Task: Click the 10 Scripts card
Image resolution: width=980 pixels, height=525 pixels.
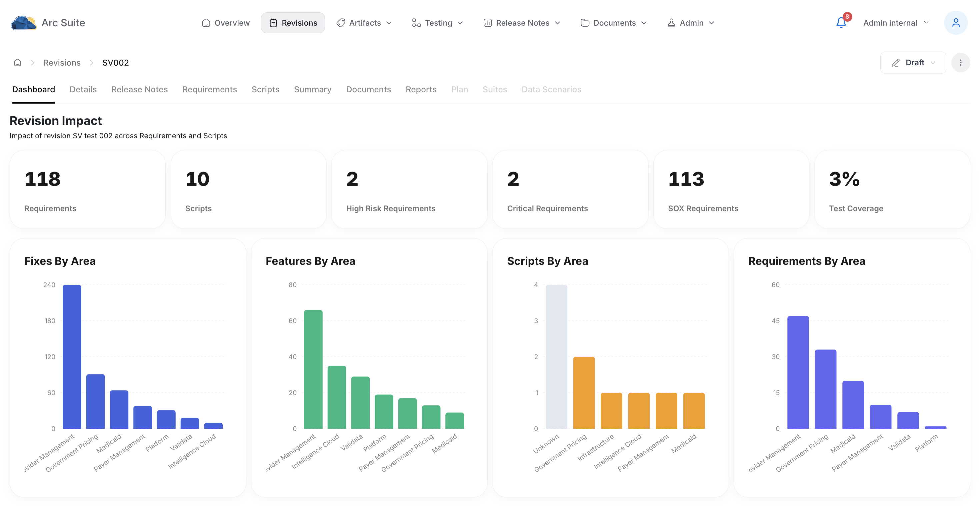Action: click(x=248, y=189)
